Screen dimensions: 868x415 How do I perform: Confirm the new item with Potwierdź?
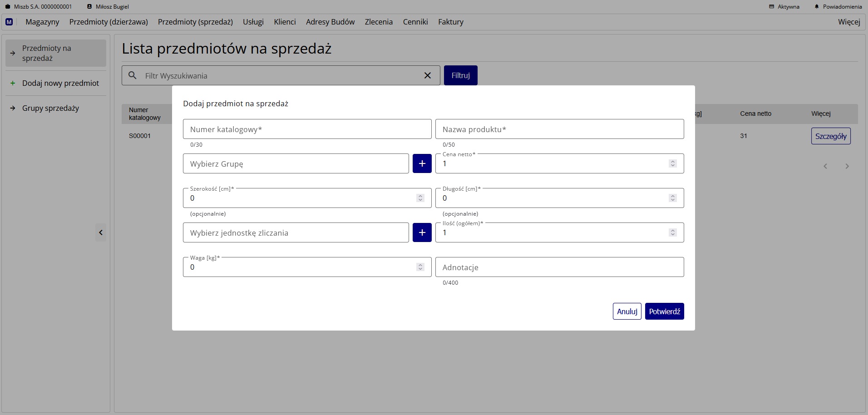click(664, 311)
